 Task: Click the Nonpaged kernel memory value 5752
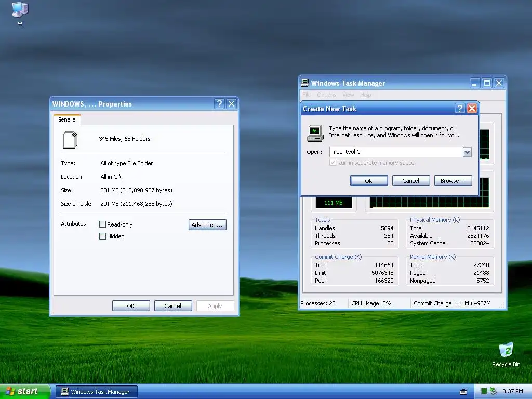483,281
